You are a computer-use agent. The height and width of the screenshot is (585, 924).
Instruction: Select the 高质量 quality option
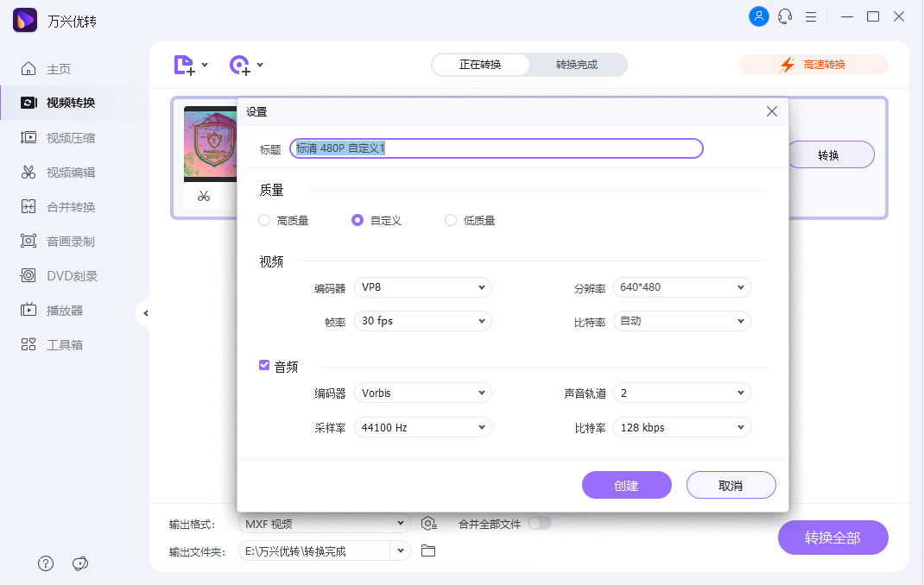pos(264,220)
